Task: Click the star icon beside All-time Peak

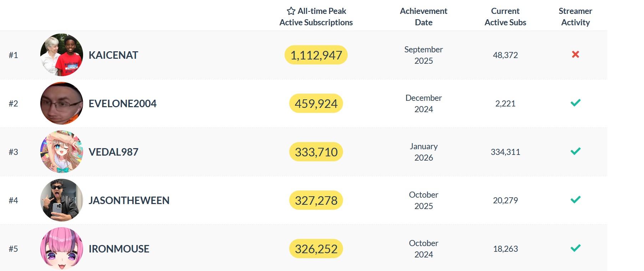Action: (x=291, y=11)
